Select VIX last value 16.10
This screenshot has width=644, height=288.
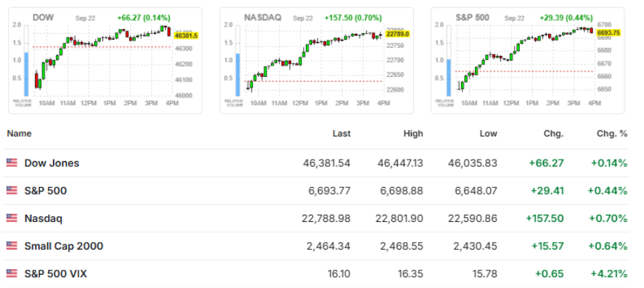tap(340, 273)
